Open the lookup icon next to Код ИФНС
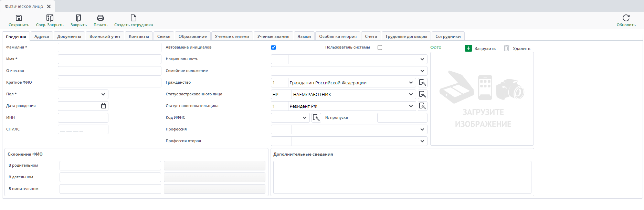Viewport: 644px width, 210px height. pos(316,118)
